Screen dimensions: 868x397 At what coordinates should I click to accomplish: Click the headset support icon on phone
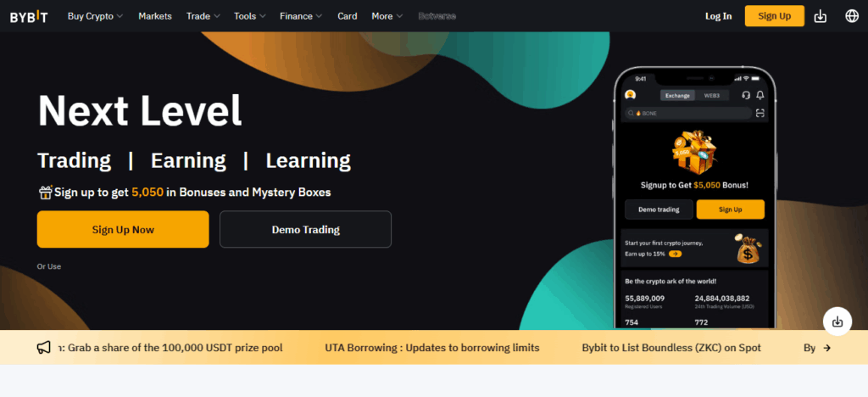point(746,95)
